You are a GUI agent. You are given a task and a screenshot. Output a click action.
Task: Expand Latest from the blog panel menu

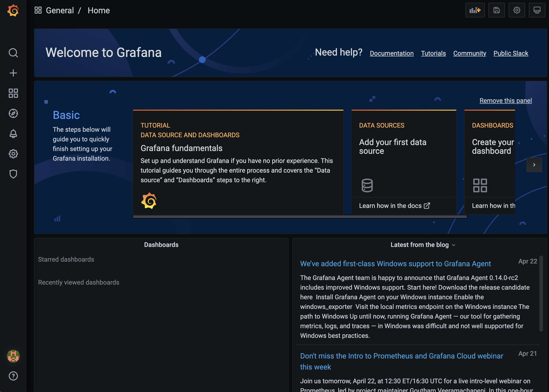pyautogui.click(x=454, y=245)
